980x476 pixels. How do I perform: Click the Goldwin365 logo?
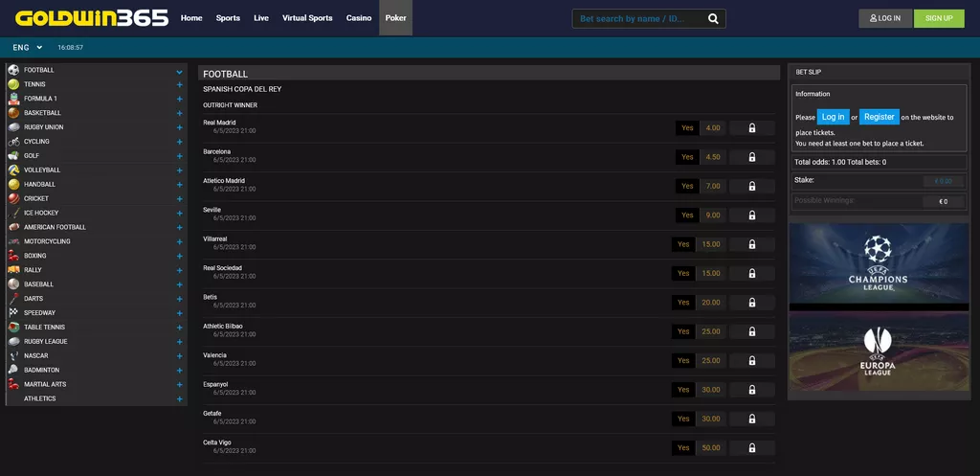coord(92,18)
